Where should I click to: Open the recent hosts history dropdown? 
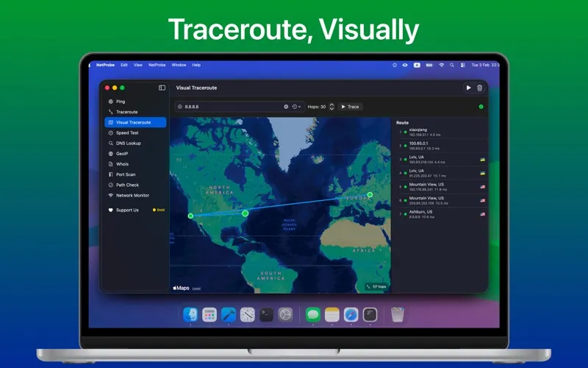[x=296, y=107]
